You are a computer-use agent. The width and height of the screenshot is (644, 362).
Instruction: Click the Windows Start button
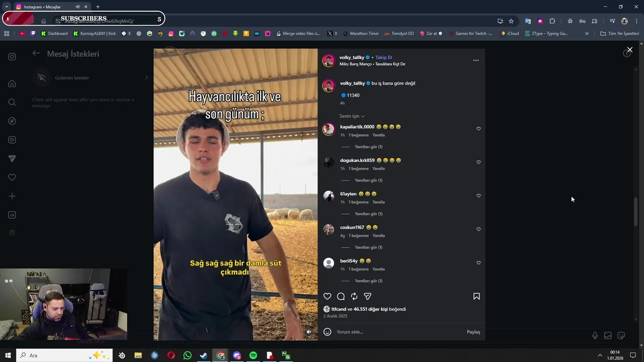(x=8, y=355)
